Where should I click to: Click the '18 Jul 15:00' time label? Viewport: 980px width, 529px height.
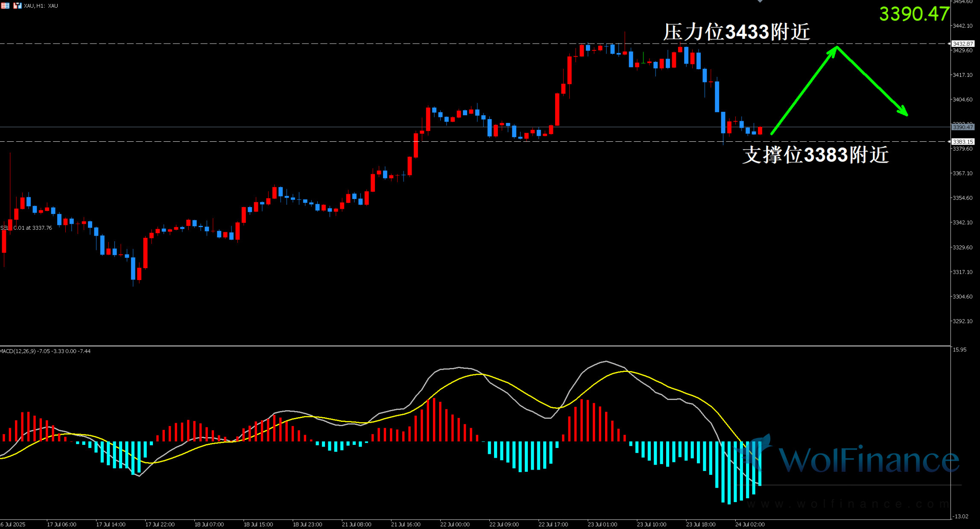(x=258, y=524)
